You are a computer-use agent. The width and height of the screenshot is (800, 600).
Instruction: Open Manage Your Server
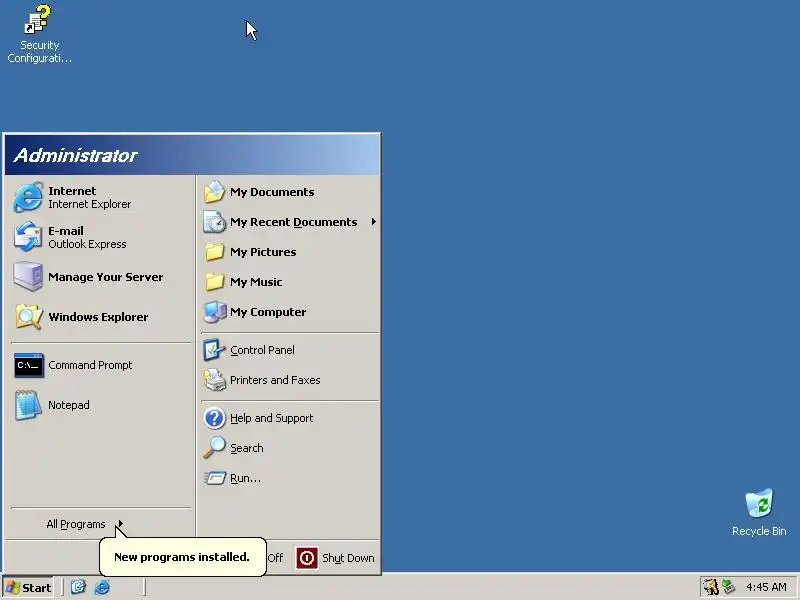[x=100, y=277]
